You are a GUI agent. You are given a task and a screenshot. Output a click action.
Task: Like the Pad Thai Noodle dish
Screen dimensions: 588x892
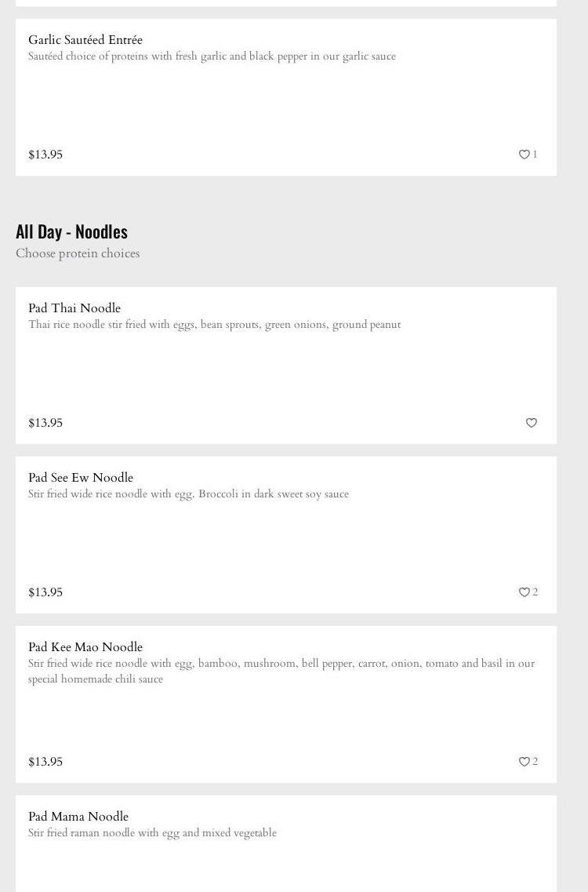click(x=531, y=423)
